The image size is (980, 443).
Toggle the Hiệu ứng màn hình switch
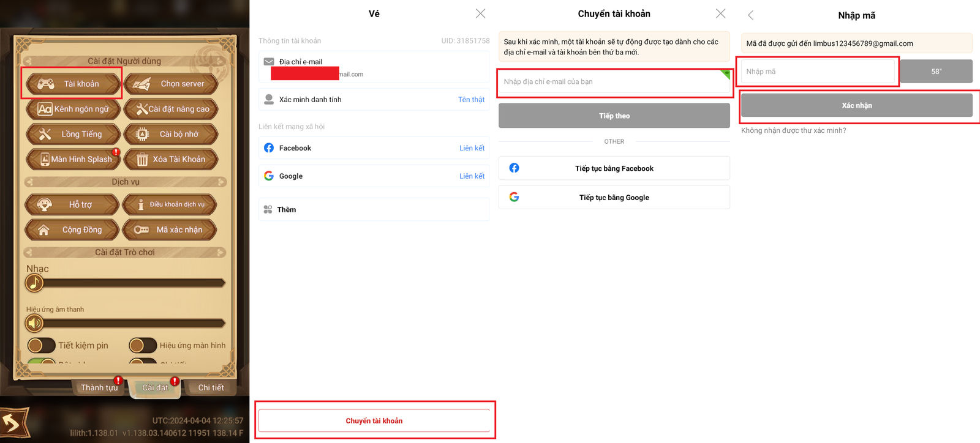coord(143,346)
